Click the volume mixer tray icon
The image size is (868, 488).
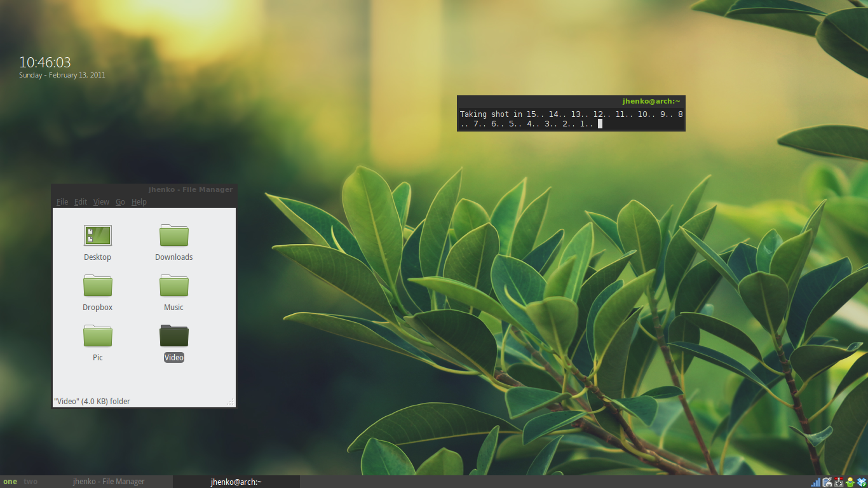(x=838, y=482)
